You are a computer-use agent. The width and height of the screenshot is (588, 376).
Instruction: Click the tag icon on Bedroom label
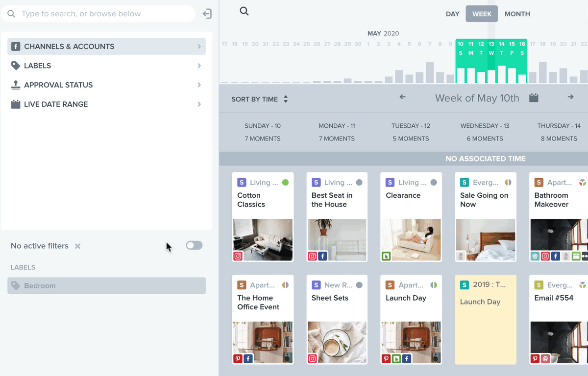[16, 286]
